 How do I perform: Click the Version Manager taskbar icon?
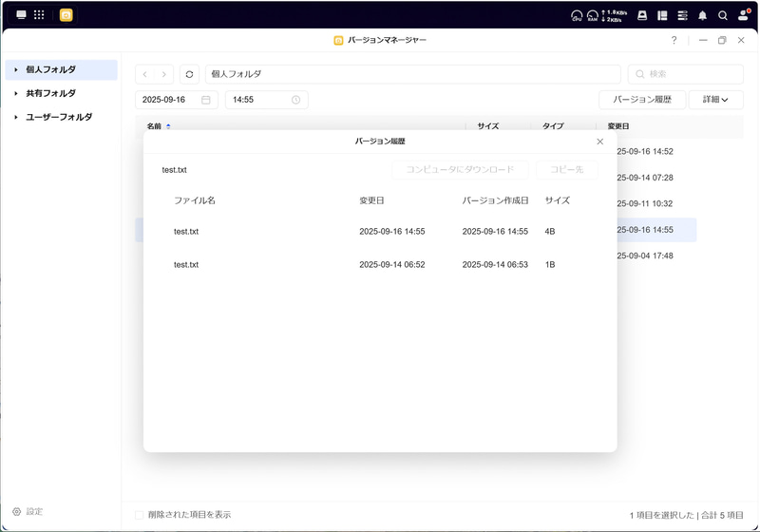click(x=66, y=15)
